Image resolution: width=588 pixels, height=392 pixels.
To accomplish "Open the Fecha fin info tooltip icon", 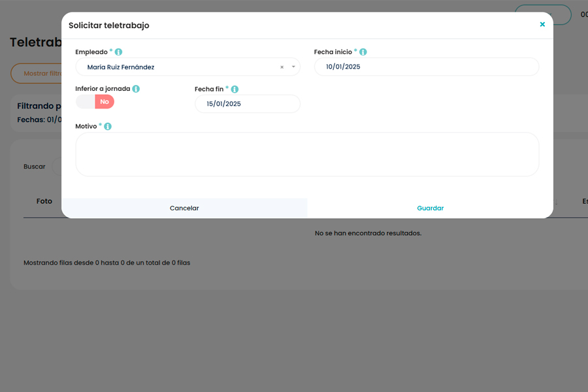I will click(x=235, y=88).
